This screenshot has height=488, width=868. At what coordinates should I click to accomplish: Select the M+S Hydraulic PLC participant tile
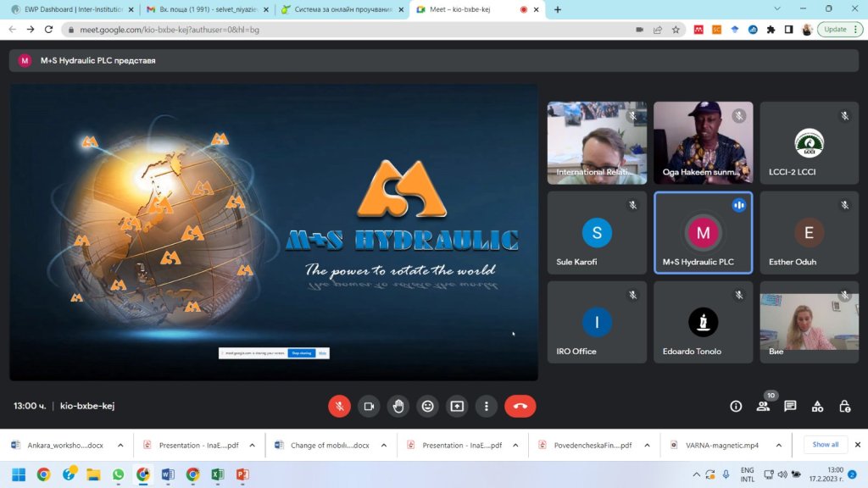703,232
